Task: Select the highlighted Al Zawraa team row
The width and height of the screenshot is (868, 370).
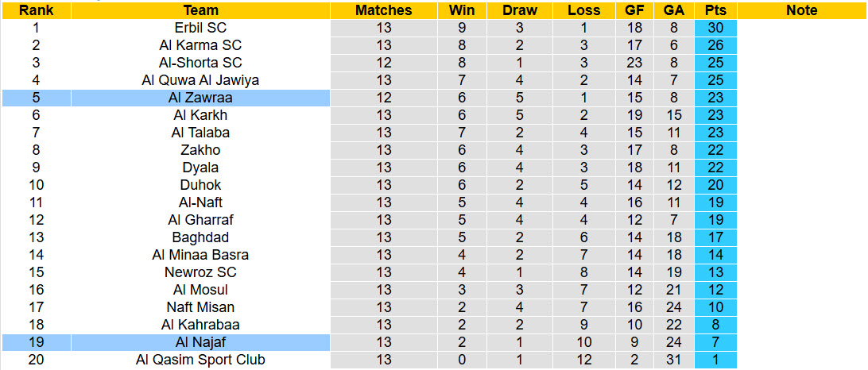Action: coord(200,98)
